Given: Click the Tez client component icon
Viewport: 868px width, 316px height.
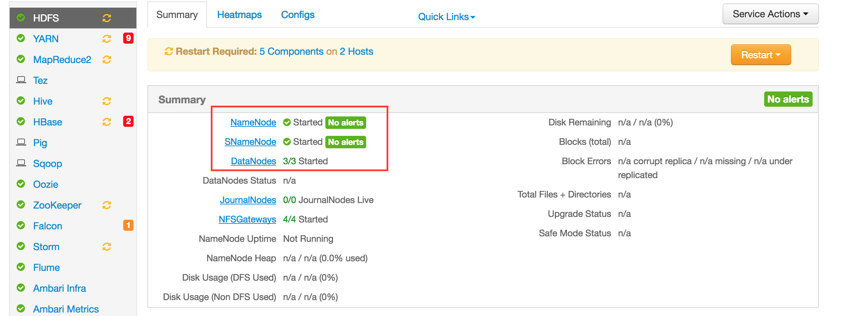Looking at the screenshot, I should [x=21, y=80].
